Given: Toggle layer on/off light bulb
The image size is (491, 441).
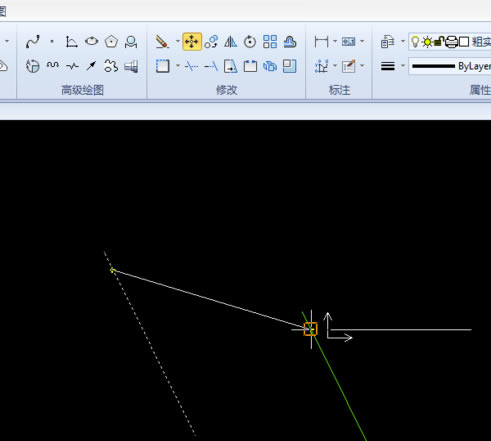Looking at the screenshot, I should click(415, 42).
